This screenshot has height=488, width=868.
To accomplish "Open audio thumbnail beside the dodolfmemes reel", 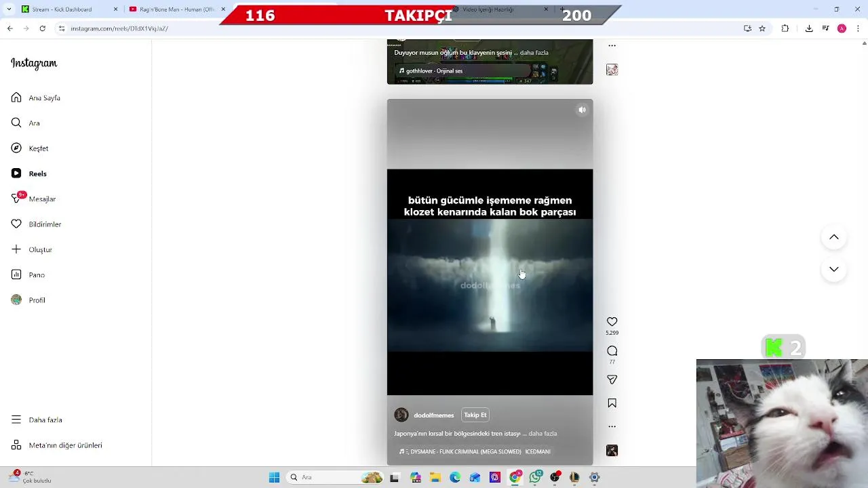I will 612,451.
